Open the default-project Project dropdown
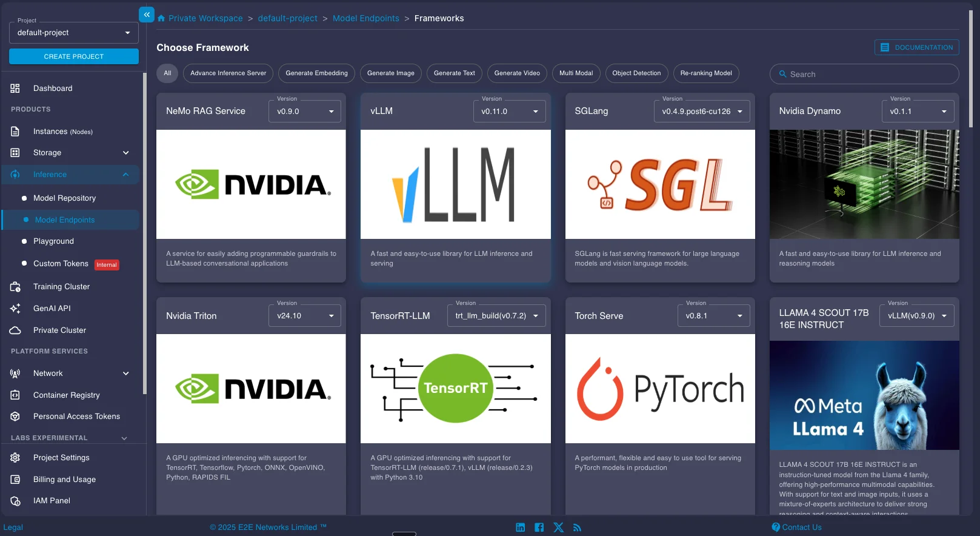The height and width of the screenshot is (536, 980). [73, 33]
